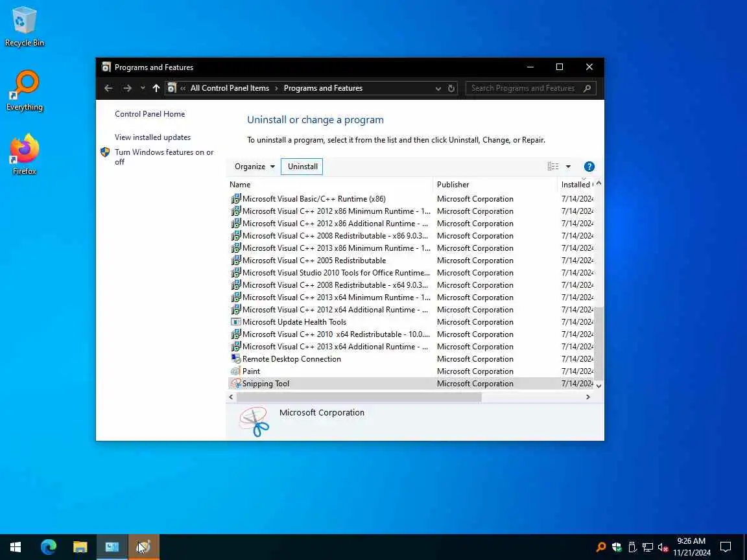The height and width of the screenshot is (560, 747).
Task: Select Microsoft Visual C++ 2012 x64 Additional Runtime
Action: click(411, 310)
